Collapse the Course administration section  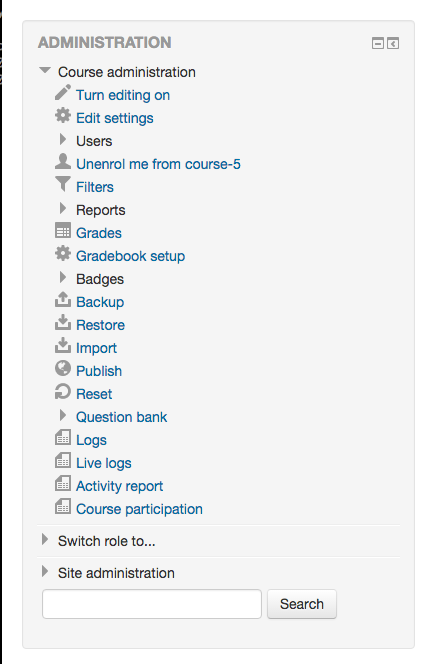[x=45, y=70]
